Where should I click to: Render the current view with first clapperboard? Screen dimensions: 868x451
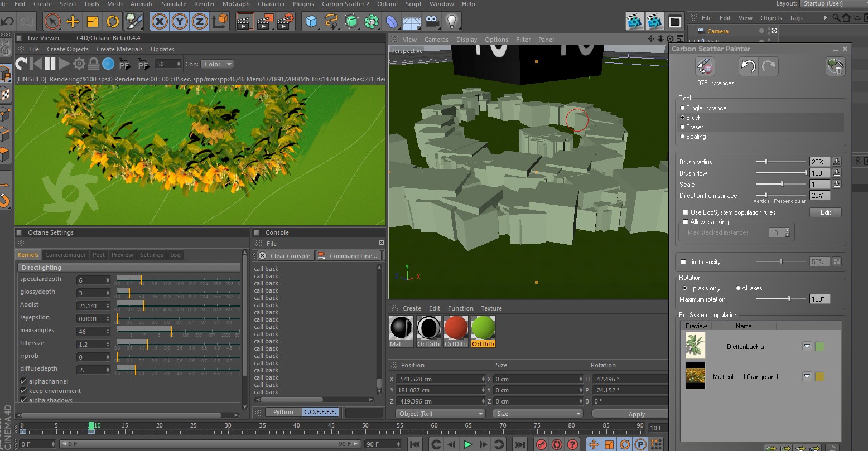pos(243,22)
